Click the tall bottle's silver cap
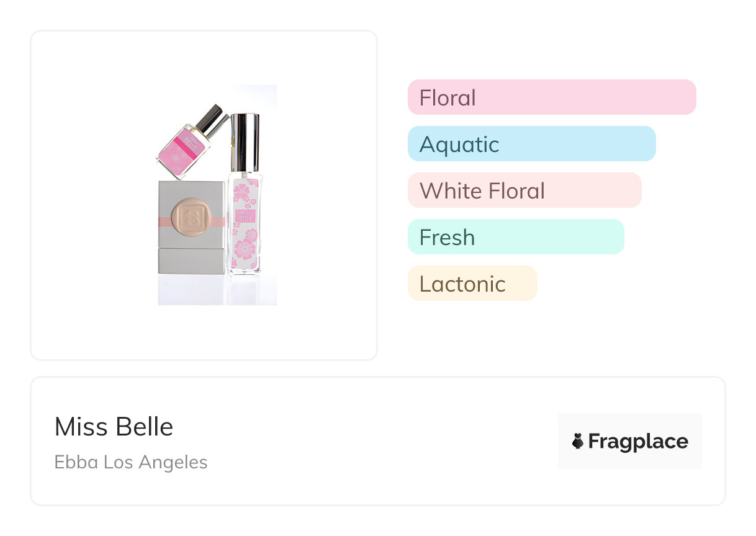 coord(245,141)
